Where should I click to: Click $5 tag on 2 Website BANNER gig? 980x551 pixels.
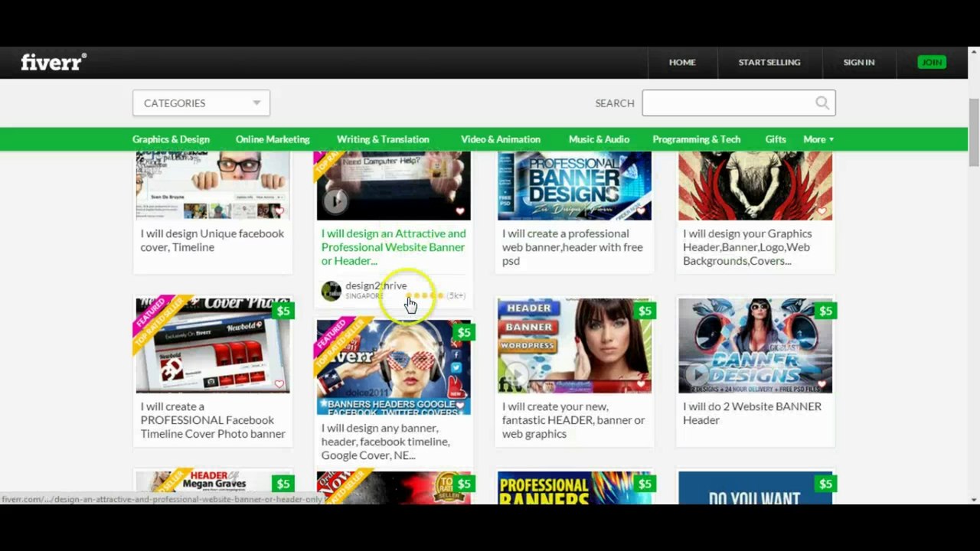[825, 311]
